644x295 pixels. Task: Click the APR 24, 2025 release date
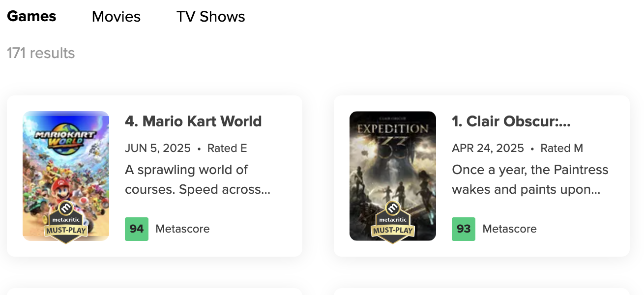[x=488, y=148]
